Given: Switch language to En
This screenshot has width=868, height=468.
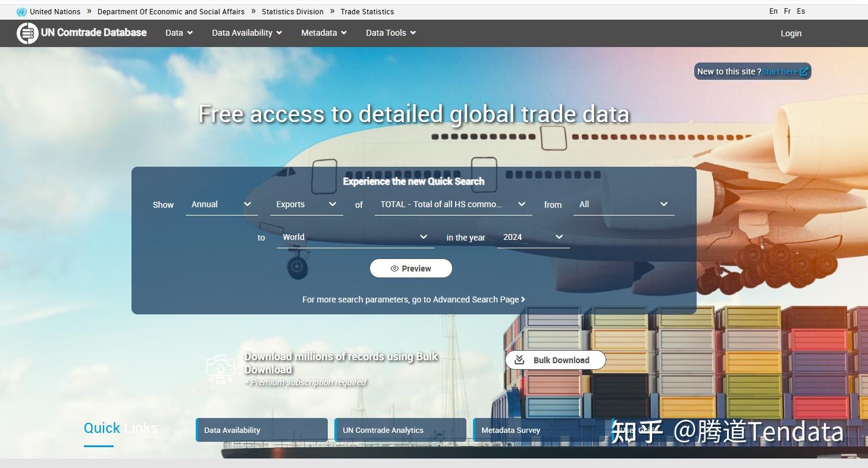Looking at the screenshot, I should pos(773,11).
